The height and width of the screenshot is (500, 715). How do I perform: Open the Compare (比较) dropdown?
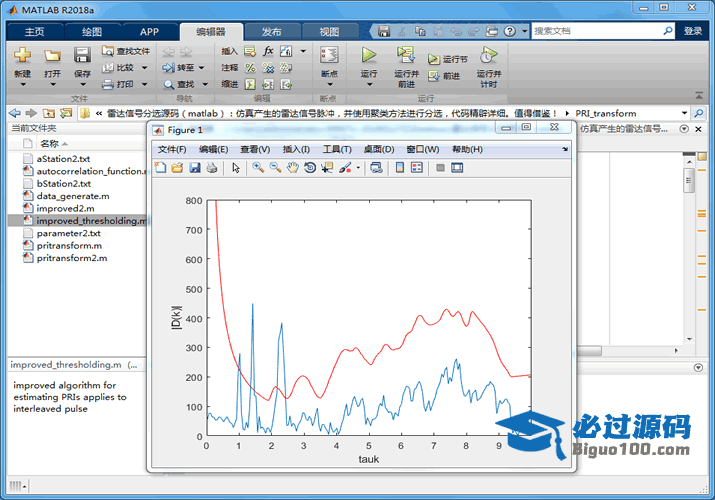144,68
